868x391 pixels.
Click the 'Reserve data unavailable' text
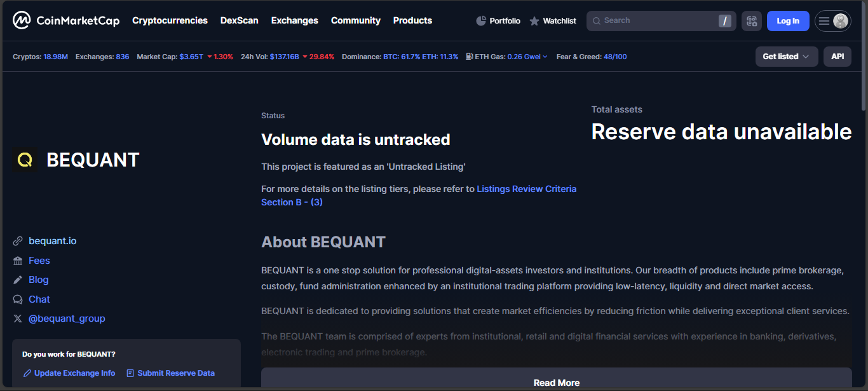coord(721,132)
